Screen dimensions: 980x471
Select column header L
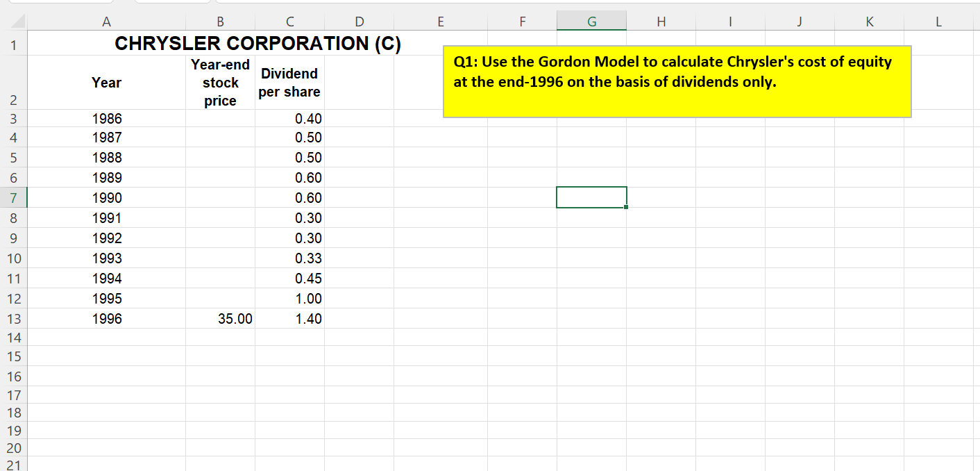point(938,22)
